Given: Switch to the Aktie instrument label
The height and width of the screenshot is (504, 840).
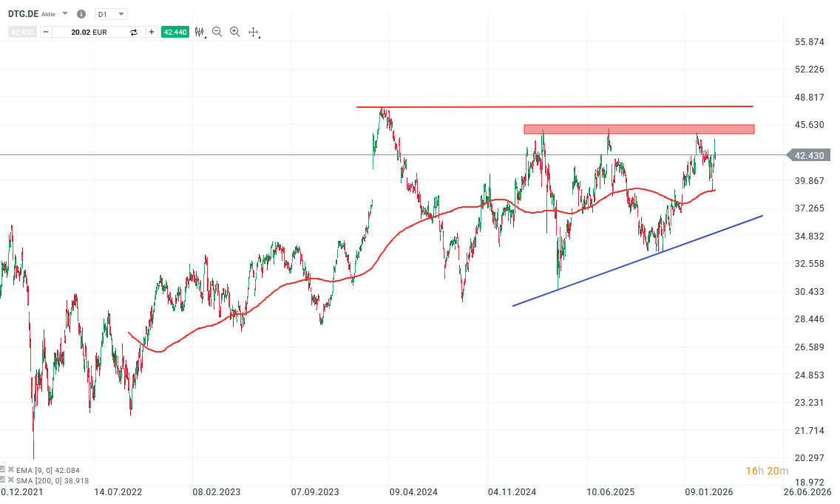Looking at the screenshot, I should (x=48, y=14).
